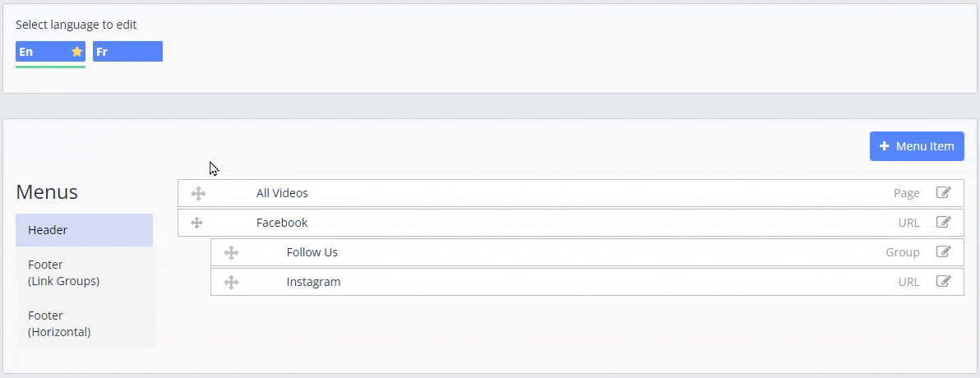Select the Instagram sub-item label

[313, 282]
